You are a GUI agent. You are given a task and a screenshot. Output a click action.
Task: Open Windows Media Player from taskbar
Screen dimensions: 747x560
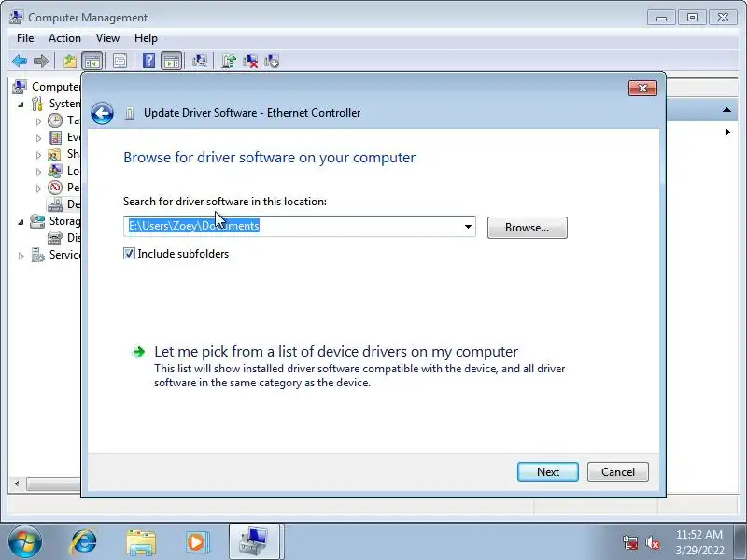click(197, 542)
